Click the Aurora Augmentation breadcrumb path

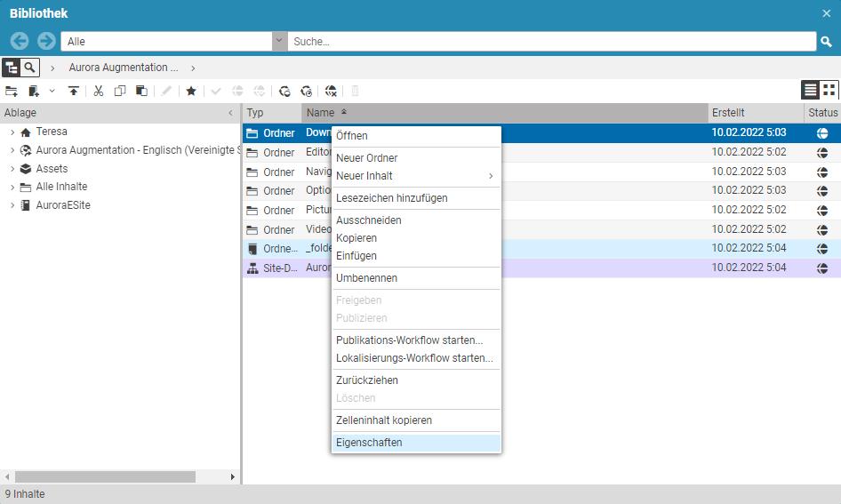tap(124, 68)
